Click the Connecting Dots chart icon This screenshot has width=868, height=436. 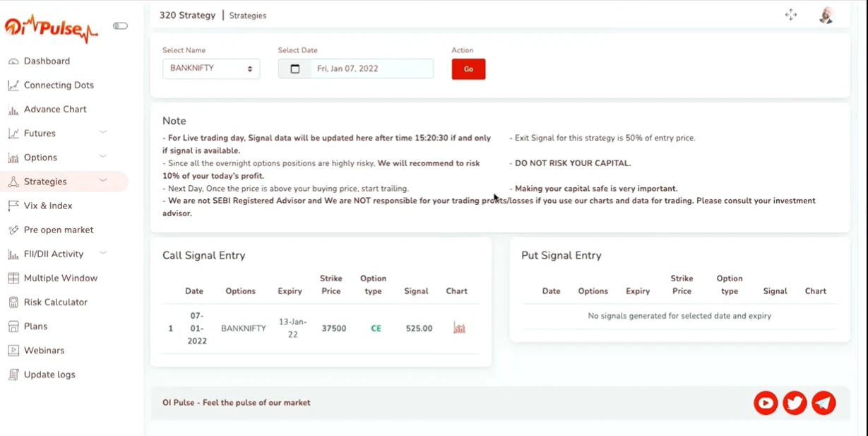coord(13,86)
